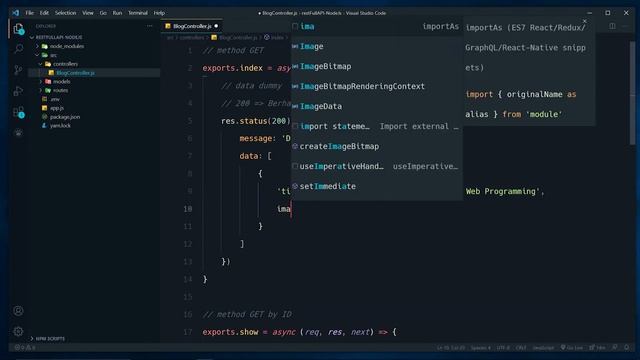
Task: Open the Help menu
Action: (x=159, y=13)
